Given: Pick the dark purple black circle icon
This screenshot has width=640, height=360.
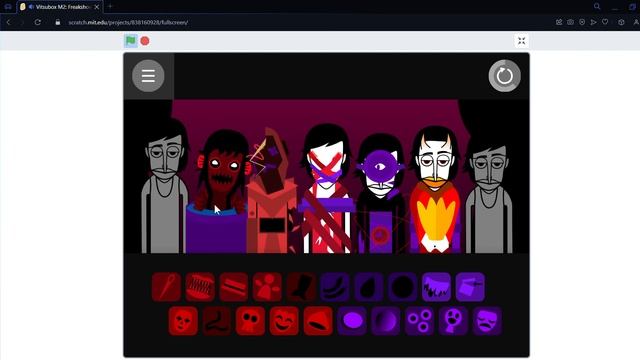Looking at the screenshot, I should click(x=402, y=287).
